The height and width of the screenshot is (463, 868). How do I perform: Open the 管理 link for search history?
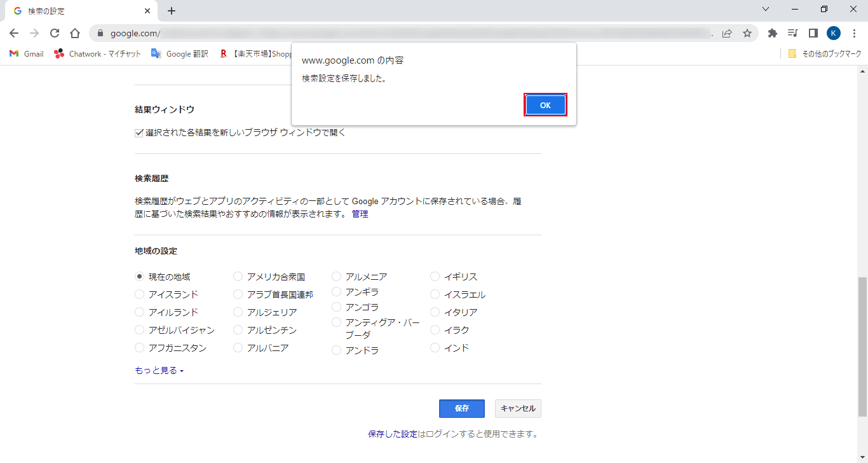(360, 214)
